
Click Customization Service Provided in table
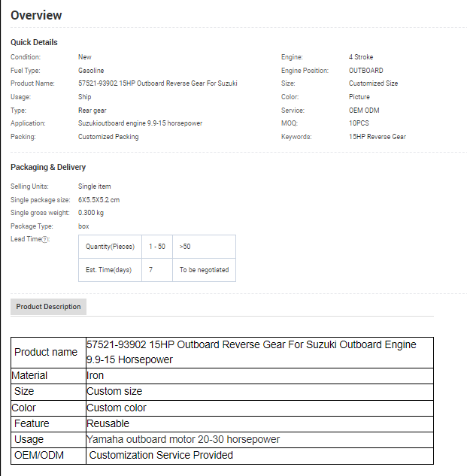[x=161, y=455]
